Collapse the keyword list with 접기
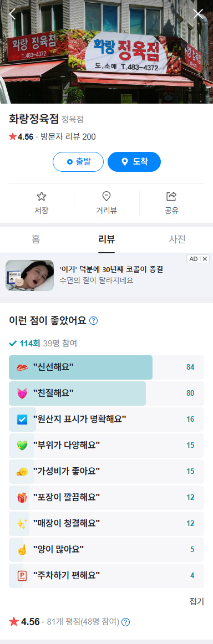Image resolution: width=213 pixels, height=644 pixels. tap(196, 602)
